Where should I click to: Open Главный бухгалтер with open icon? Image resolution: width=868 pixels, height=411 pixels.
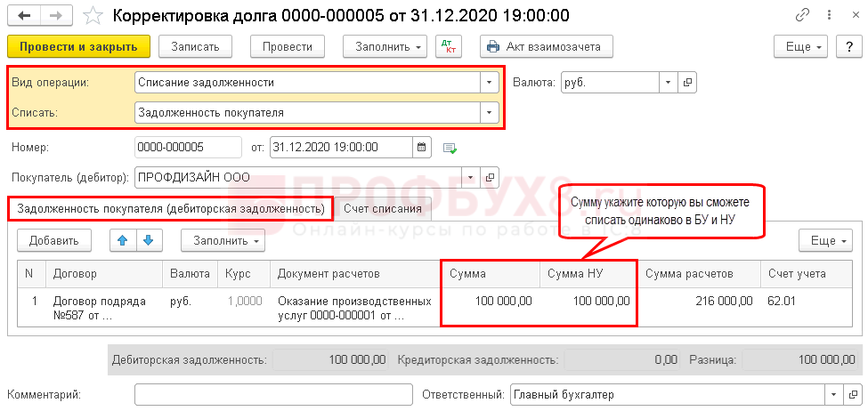tap(853, 395)
